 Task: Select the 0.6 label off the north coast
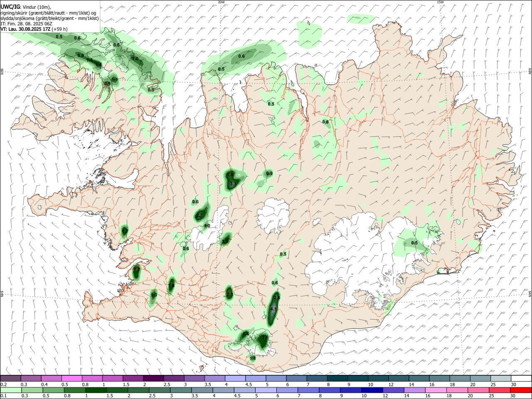241,56
